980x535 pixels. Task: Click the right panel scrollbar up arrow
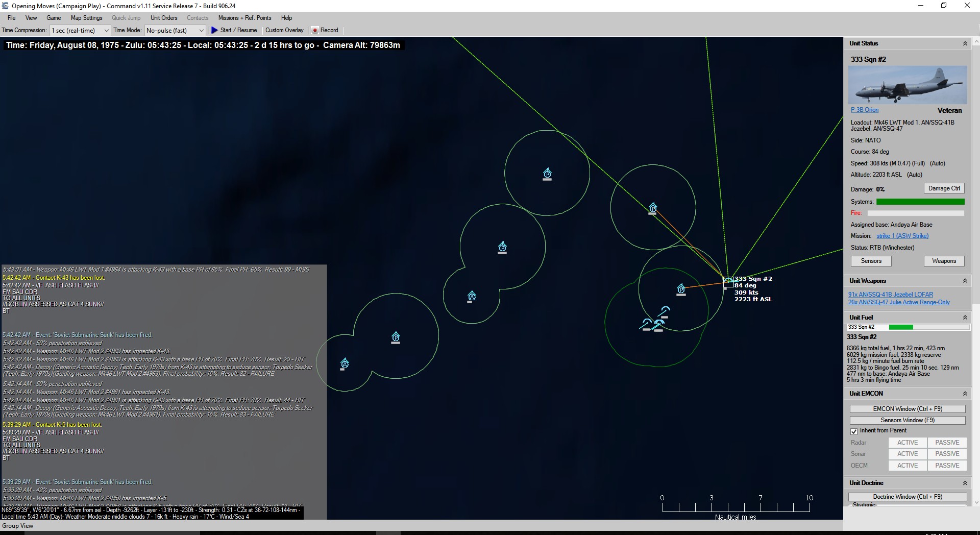[976, 41]
